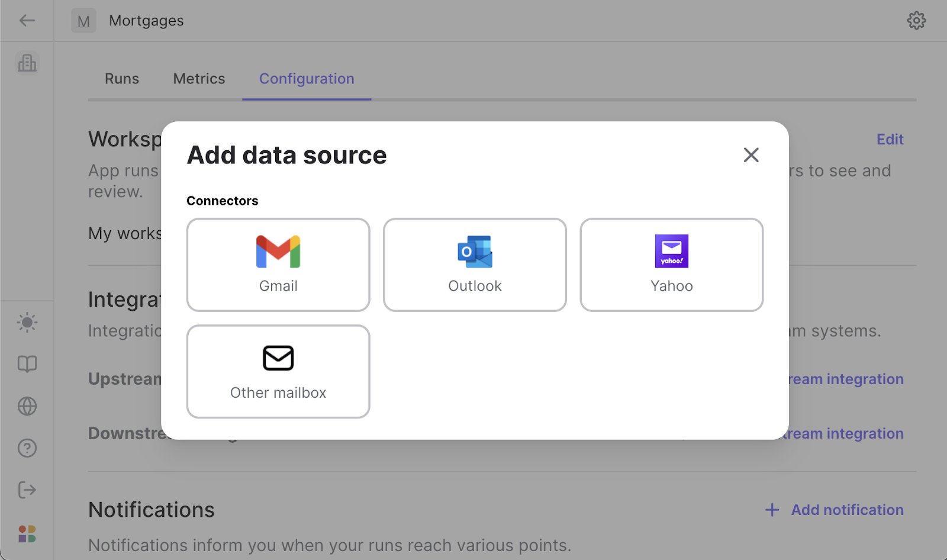Click the Mortgages title text

click(x=146, y=21)
